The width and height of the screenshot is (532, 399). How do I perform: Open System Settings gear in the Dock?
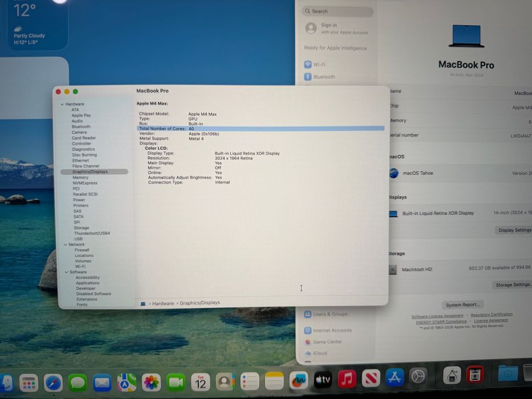418,376
